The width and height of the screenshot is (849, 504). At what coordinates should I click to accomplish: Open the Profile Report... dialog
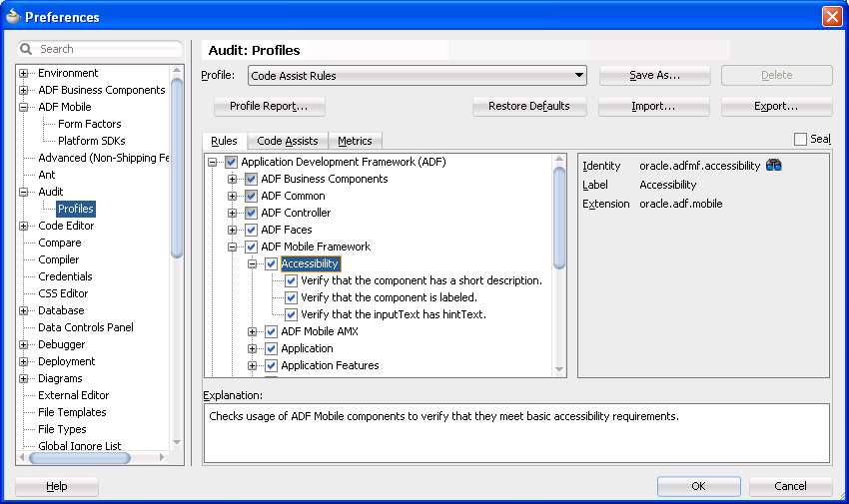[269, 106]
